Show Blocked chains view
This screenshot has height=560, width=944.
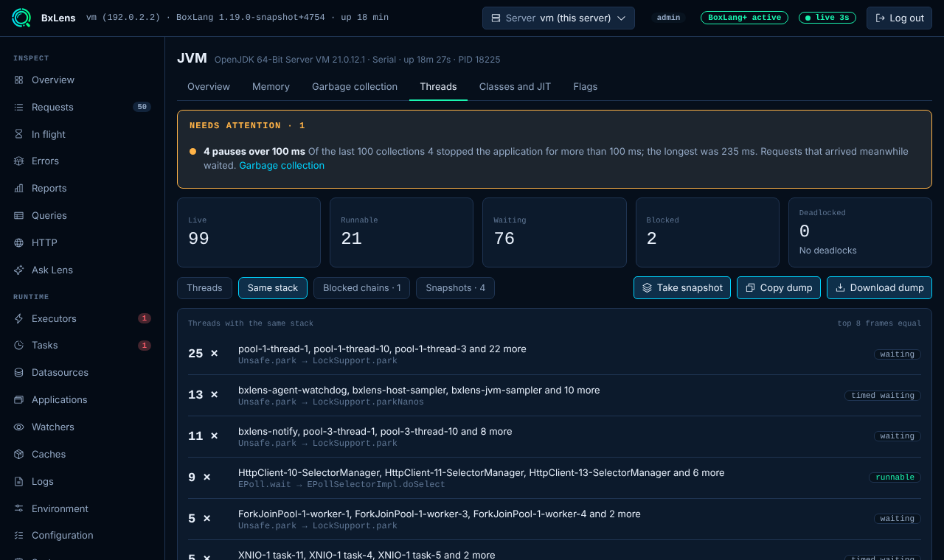[362, 288]
